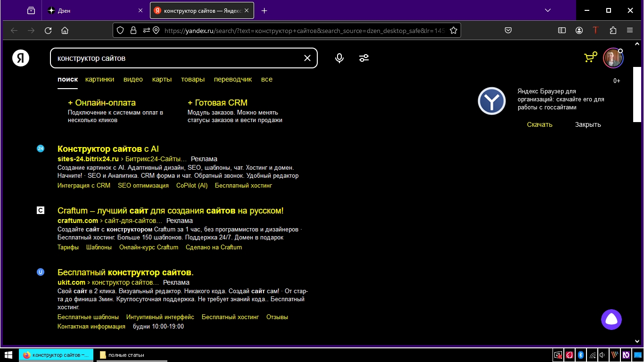Image resolution: width=644 pixels, height=362 pixels.
Task: Open Craftum Шаблоны sitelink
Action: [x=99, y=247]
